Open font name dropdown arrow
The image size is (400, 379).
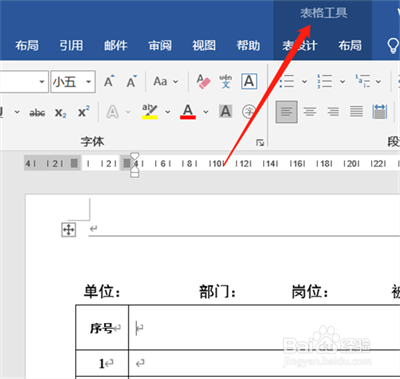(x=42, y=81)
